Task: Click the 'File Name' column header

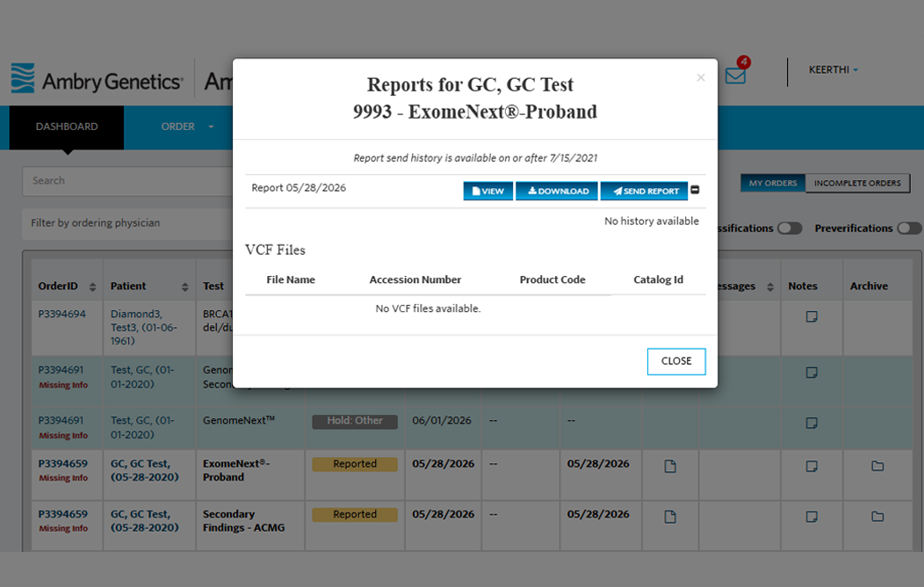Action: [291, 280]
